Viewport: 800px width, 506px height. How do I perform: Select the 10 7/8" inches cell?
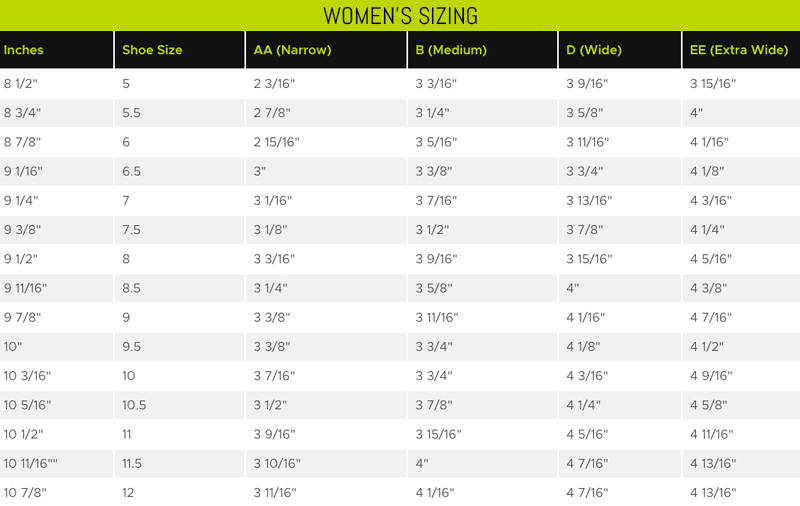pos(57,492)
